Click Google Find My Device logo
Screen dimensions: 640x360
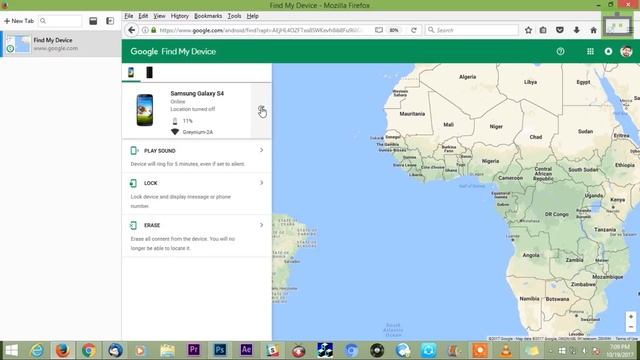[x=173, y=51]
